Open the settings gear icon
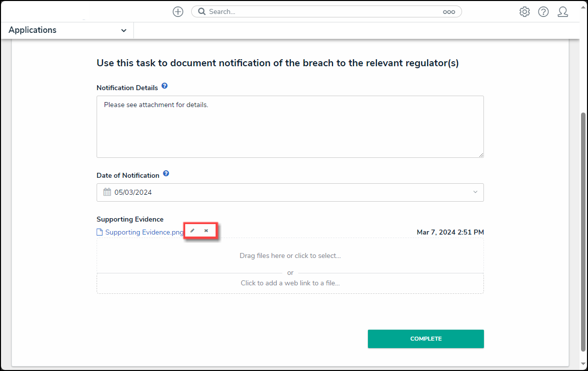This screenshot has width=588, height=371. pos(524,12)
